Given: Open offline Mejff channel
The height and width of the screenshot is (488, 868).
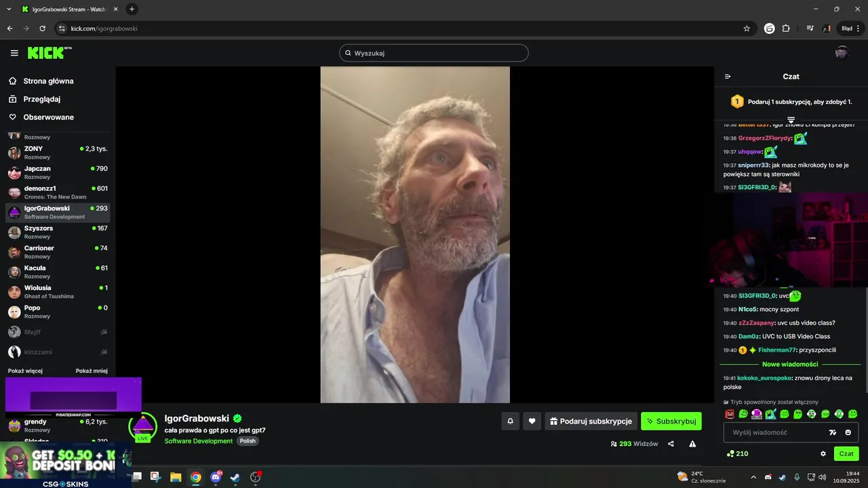Looking at the screenshot, I should 58,332.
